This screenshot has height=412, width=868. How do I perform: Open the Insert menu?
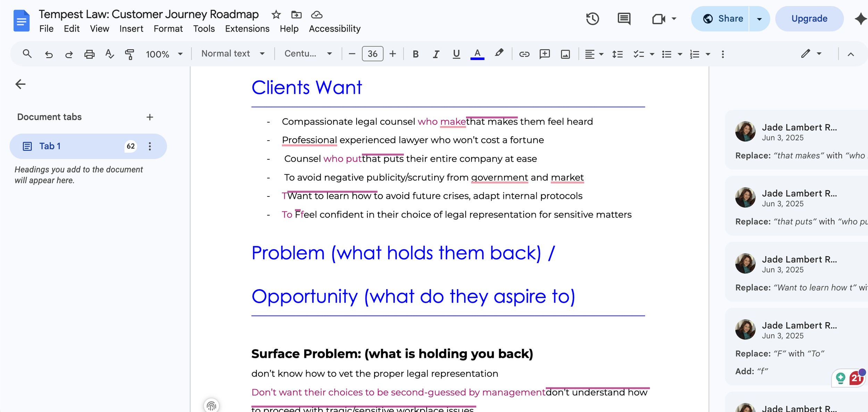(x=131, y=28)
